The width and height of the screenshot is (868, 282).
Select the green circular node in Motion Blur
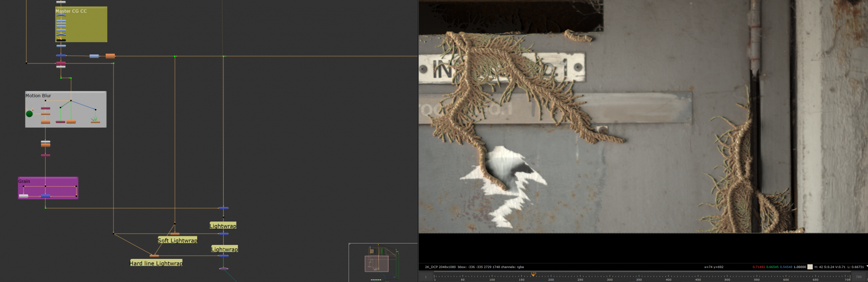pyautogui.click(x=29, y=114)
